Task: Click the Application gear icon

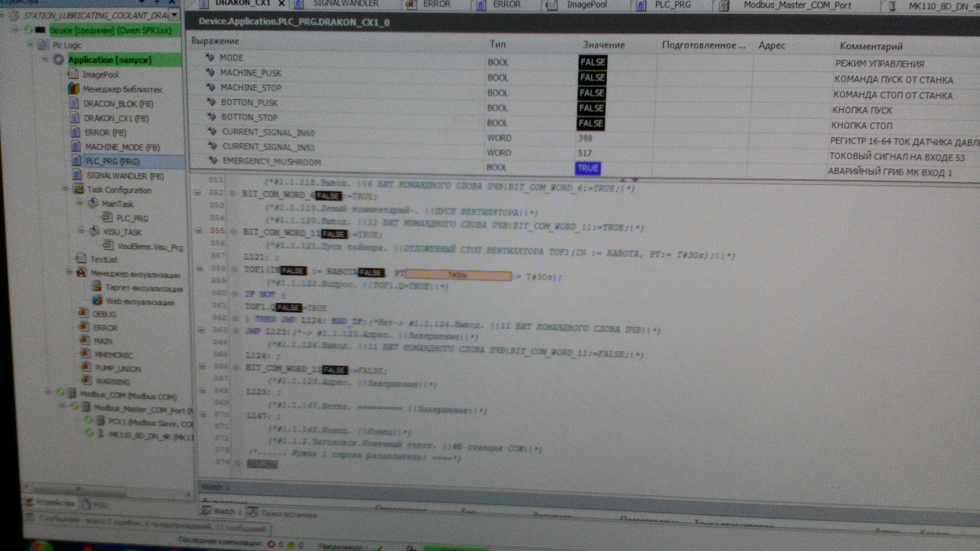Action: [58, 60]
